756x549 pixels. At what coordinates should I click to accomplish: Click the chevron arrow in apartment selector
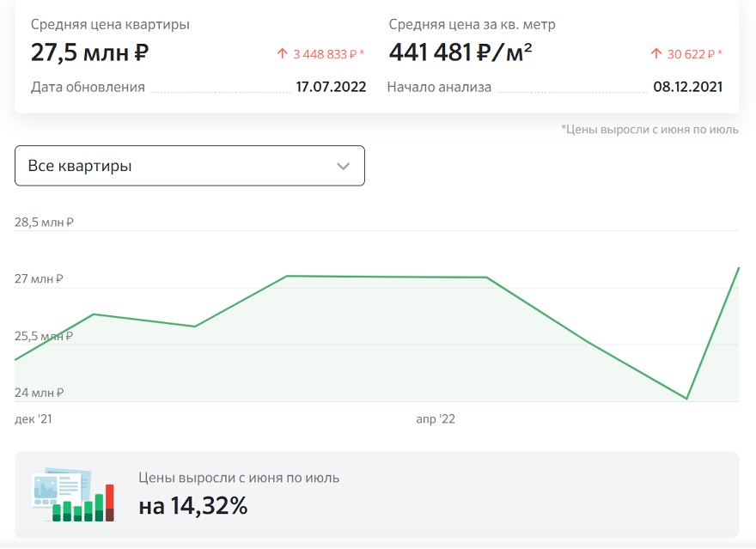[x=343, y=167]
